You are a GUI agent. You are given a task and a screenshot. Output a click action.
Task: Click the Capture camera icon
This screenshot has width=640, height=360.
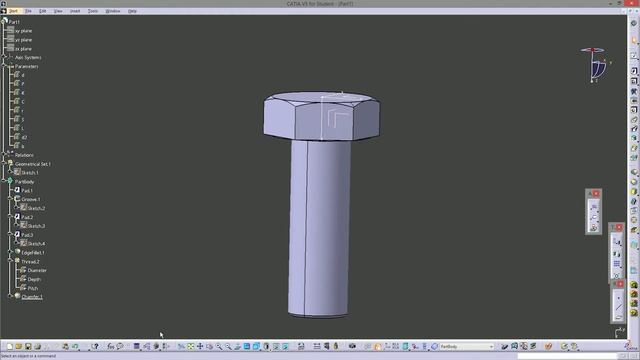[x=352, y=347]
